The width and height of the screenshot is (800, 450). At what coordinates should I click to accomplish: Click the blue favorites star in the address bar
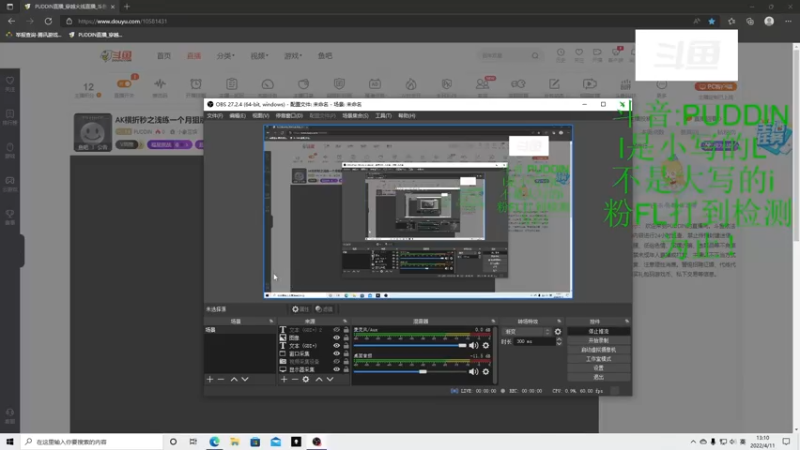click(x=712, y=21)
